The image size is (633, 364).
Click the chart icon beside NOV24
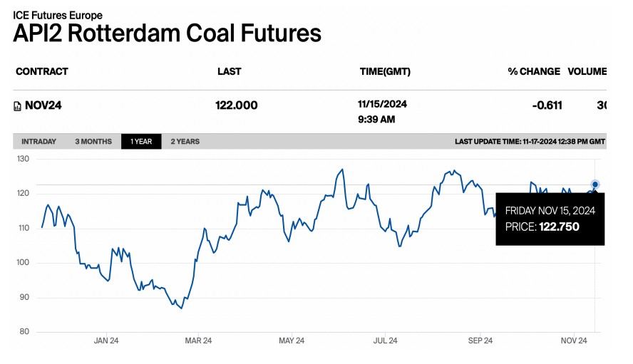[18, 106]
